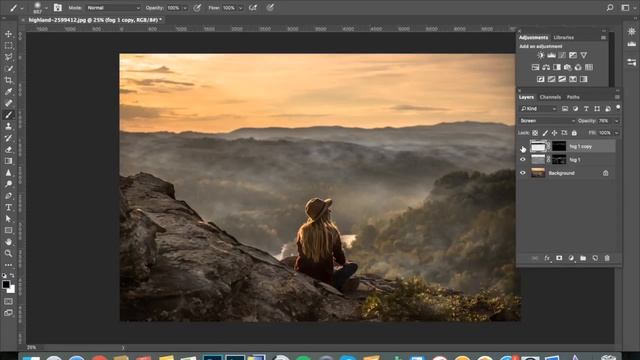The width and height of the screenshot is (640, 360).
Task: Toggle lock all padlock in Layers
Action: (x=574, y=133)
